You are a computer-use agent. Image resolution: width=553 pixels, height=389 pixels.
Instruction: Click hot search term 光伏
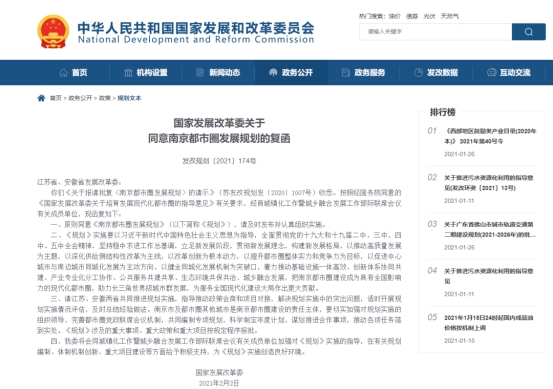click(429, 16)
